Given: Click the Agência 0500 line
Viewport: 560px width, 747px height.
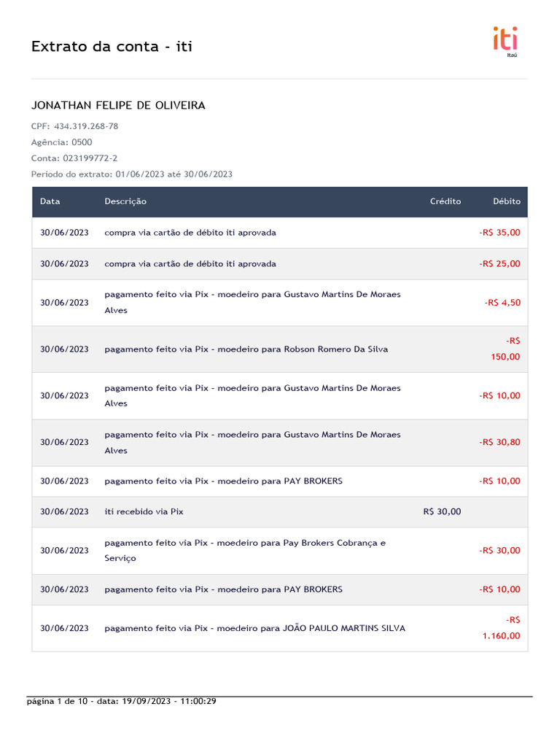Looking at the screenshot, I should [61, 142].
